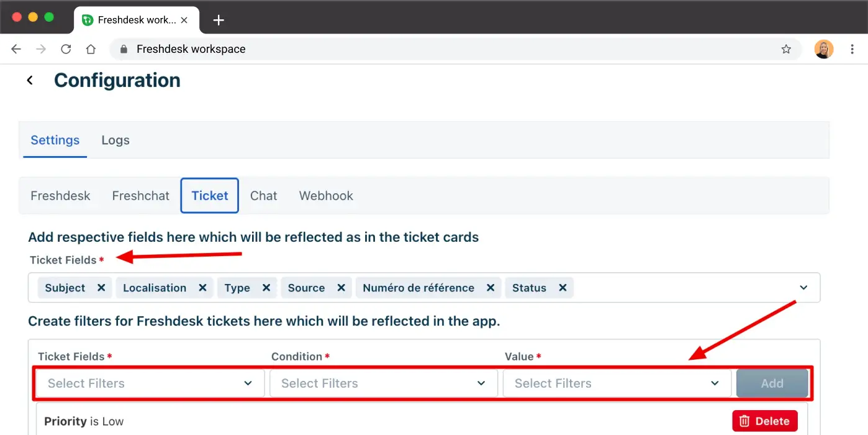Open the Ticket Fields filter dropdown
The image size is (868, 435).
[x=150, y=383]
